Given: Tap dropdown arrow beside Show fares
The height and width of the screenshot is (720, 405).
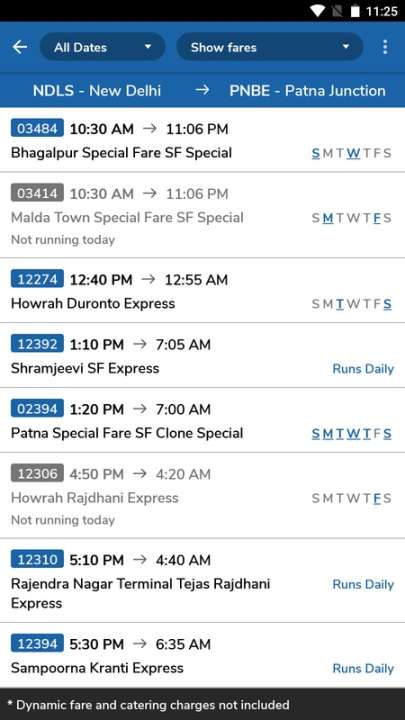Looking at the screenshot, I should tap(346, 47).
